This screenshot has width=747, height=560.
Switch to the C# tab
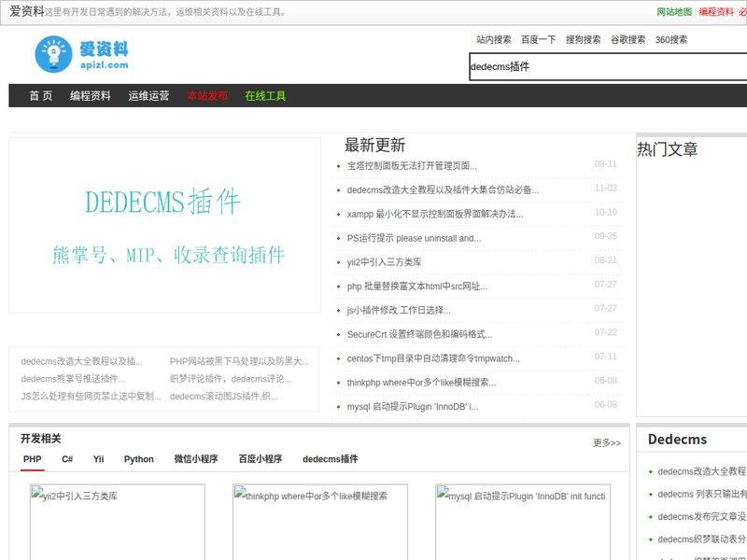coord(67,459)
